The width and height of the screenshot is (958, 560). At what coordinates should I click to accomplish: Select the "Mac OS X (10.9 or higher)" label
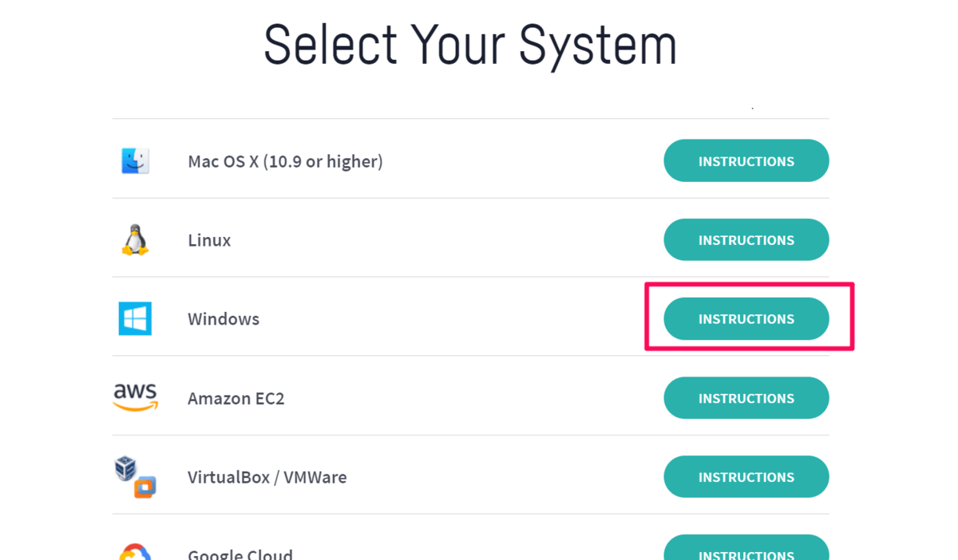(285, 161)
